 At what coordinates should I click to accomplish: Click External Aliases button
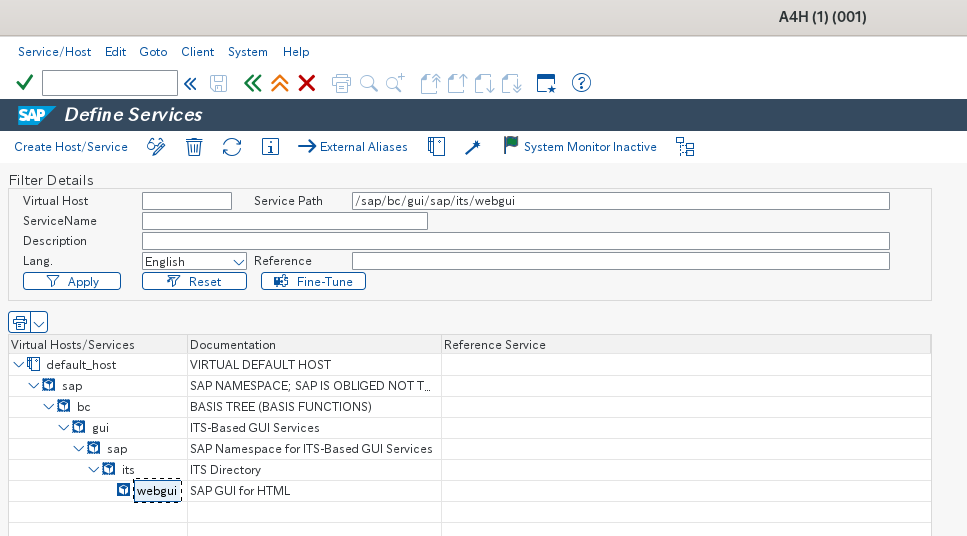click(353, 147)
